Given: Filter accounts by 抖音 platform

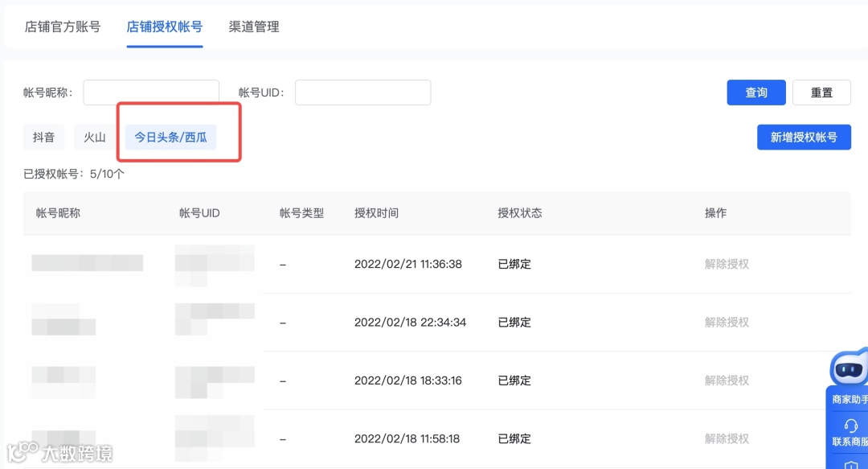Looking at the screenshot, I should click(x=43, y=137).
